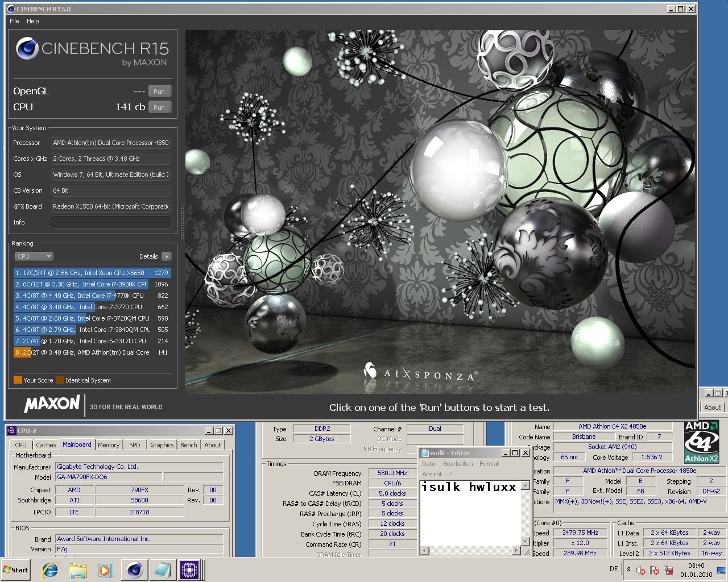Open the Help menu in Cinebench
This screenshot has width=728, height=582.
click(33, 21)
